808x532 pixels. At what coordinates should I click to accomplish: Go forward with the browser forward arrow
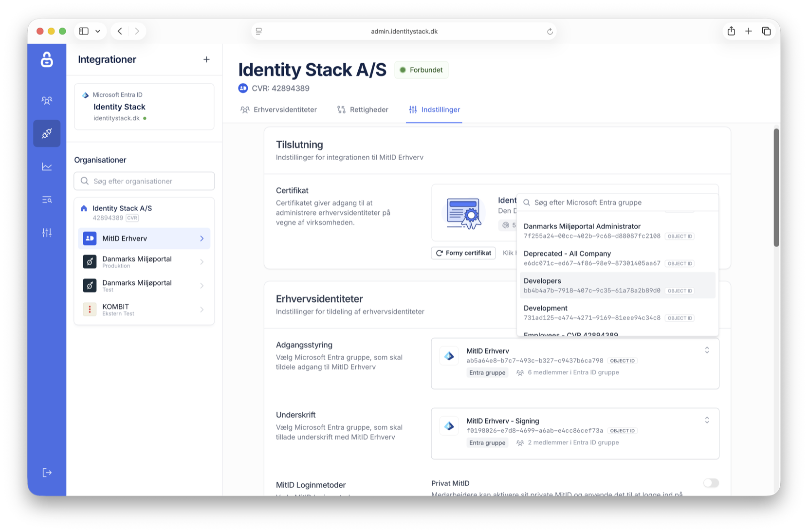(x=137, y=31)
